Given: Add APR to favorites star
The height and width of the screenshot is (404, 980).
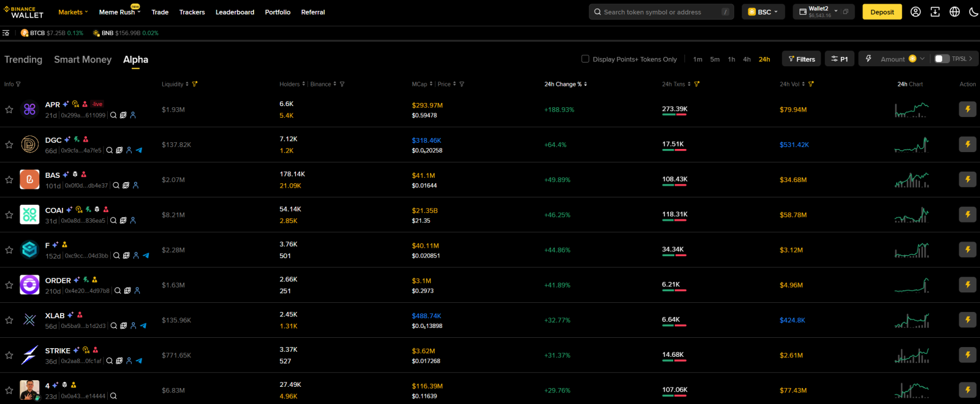Looking at the screenshot, I should pyautogui.click(x=9, y=110).
